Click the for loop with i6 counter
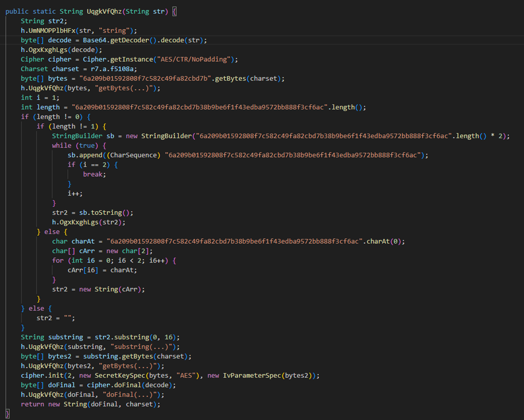Image resolution: width=524 pixels, height=420 pixels. click(114, 261)
